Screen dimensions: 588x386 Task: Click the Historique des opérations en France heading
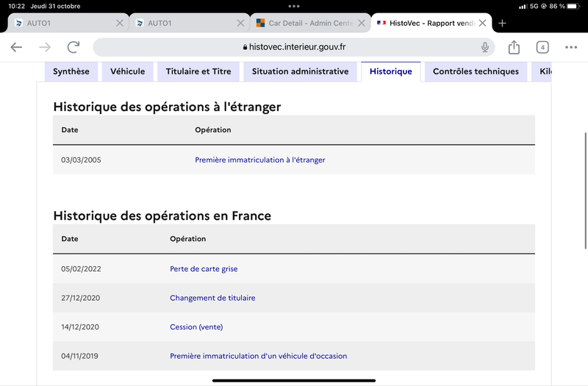[162, 215]
